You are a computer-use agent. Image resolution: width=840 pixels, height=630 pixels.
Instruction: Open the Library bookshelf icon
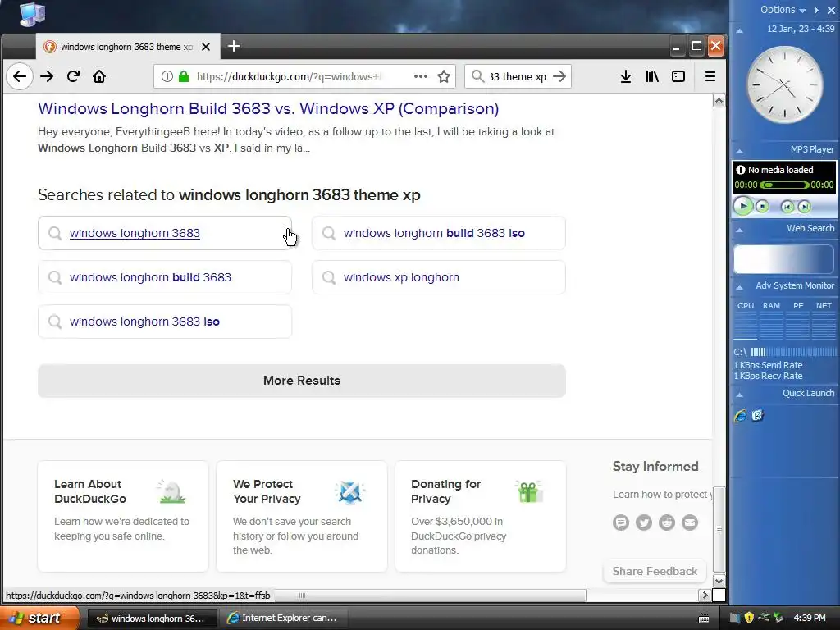coord(652,76)
